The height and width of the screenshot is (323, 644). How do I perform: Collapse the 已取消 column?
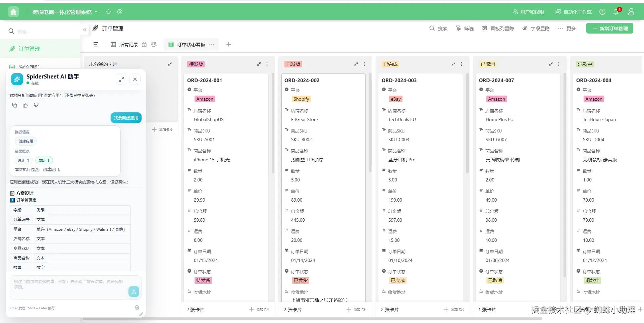551,64
